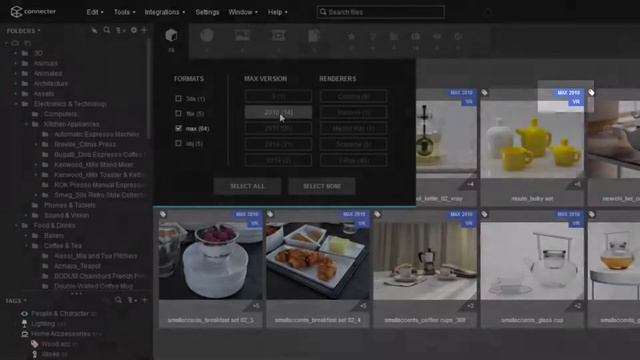The height and width of the screenshot is (360, 640).
Task: Uncheck the max (64) format checkbox
Action: coord(178,128)
